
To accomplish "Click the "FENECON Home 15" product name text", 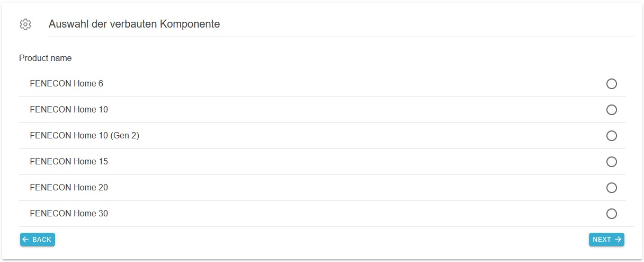I will (69, 162).
